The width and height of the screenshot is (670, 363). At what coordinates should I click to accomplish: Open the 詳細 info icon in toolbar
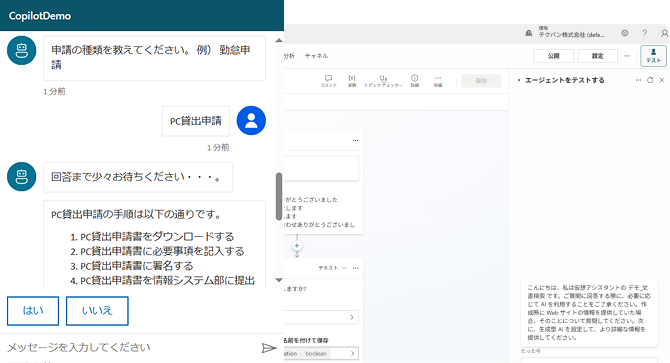[x=414, y=81]
